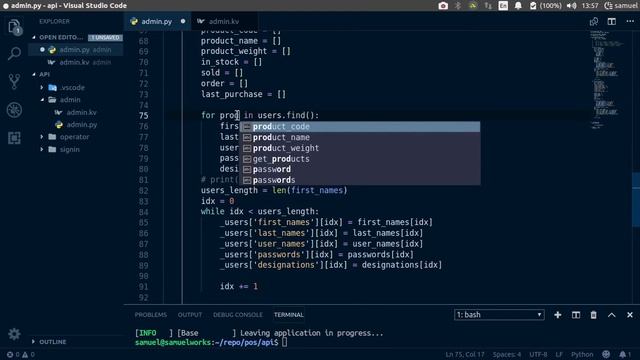Open the Extensions view in activity bar

click(14, 138)
